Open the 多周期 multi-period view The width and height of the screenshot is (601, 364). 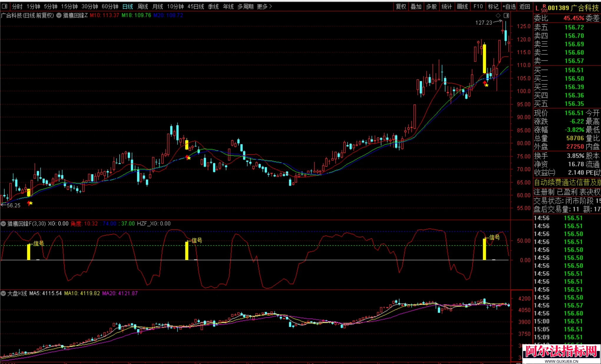point(245,6)
